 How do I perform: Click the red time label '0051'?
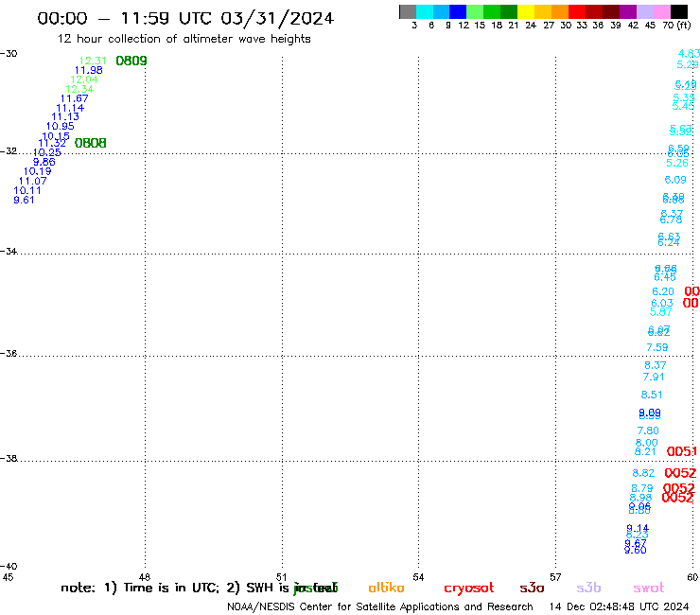pyautogui.click(x=682, y=451)
